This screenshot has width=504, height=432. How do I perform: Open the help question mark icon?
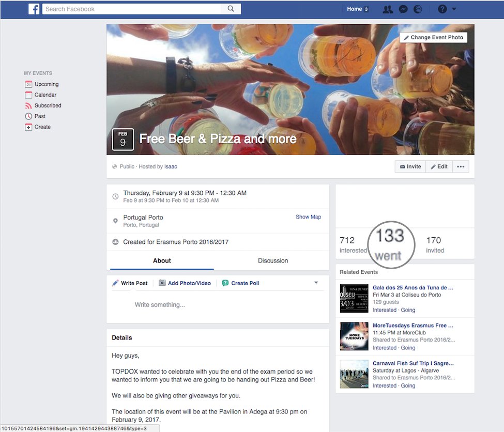[442, 9]
